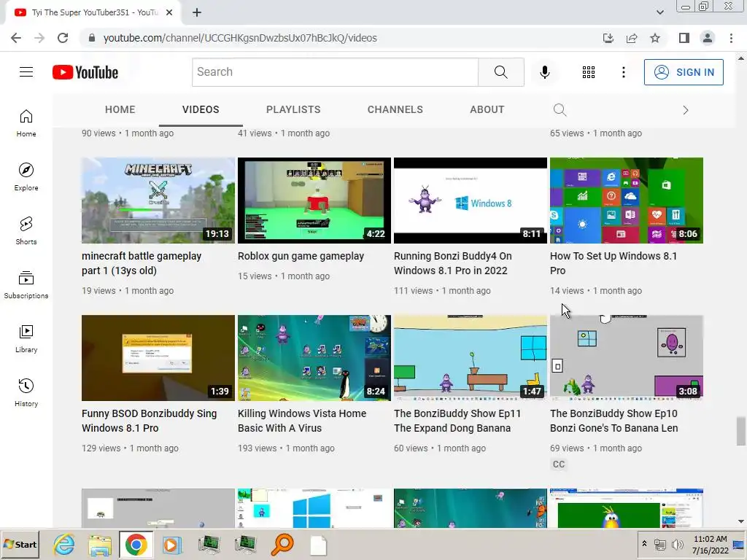This screenshot has height=560, width=747.
Task: Open the ABOUT tab
Action: (487, 109)
